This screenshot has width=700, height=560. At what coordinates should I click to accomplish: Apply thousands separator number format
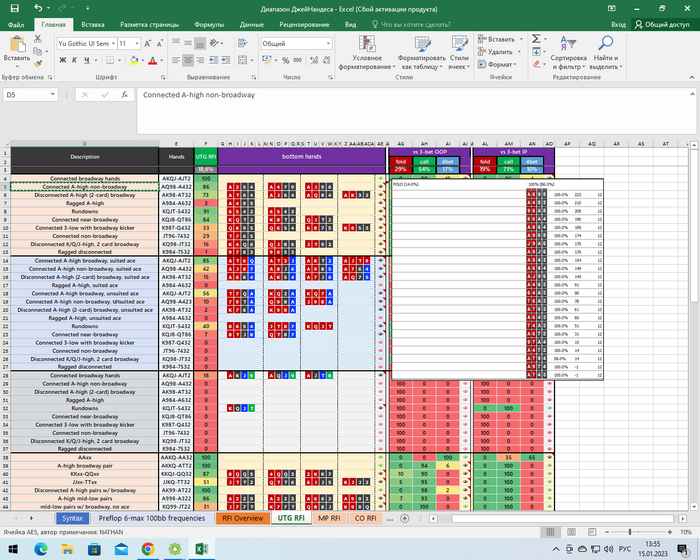point(297,60)
